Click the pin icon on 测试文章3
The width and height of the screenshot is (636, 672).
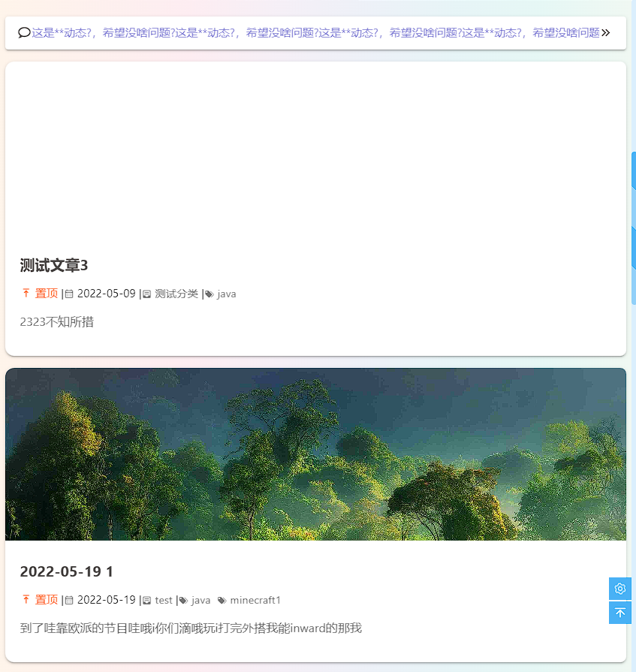coord(26,294)
